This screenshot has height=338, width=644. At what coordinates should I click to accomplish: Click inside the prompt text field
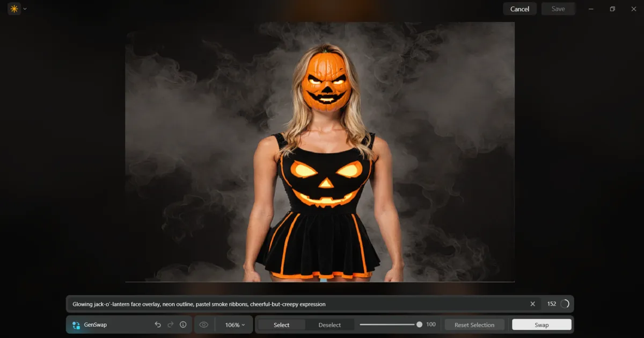click(x=268, y=304)
